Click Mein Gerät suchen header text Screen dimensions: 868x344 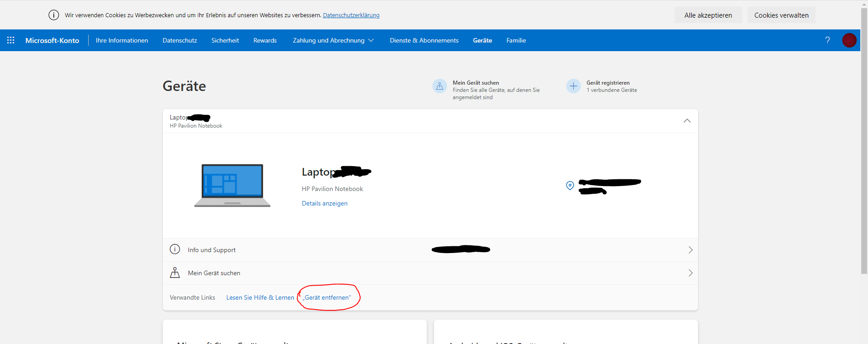coord(476,83)
